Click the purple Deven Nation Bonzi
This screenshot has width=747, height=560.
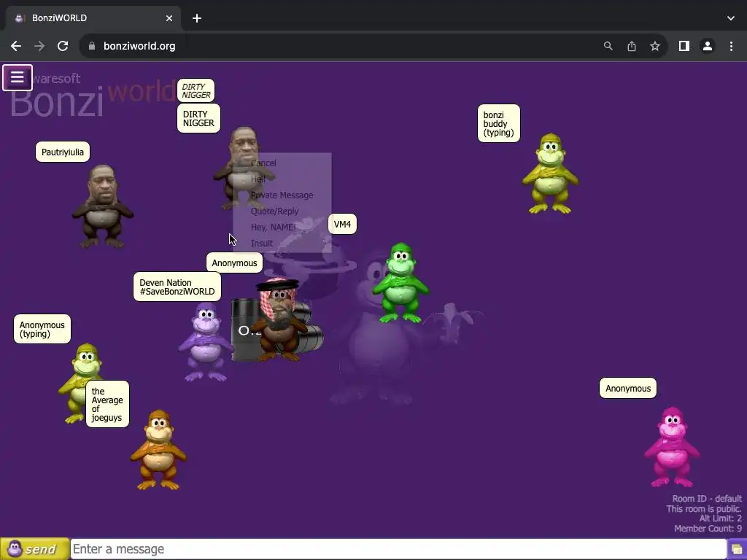click(x=206, y=342)
